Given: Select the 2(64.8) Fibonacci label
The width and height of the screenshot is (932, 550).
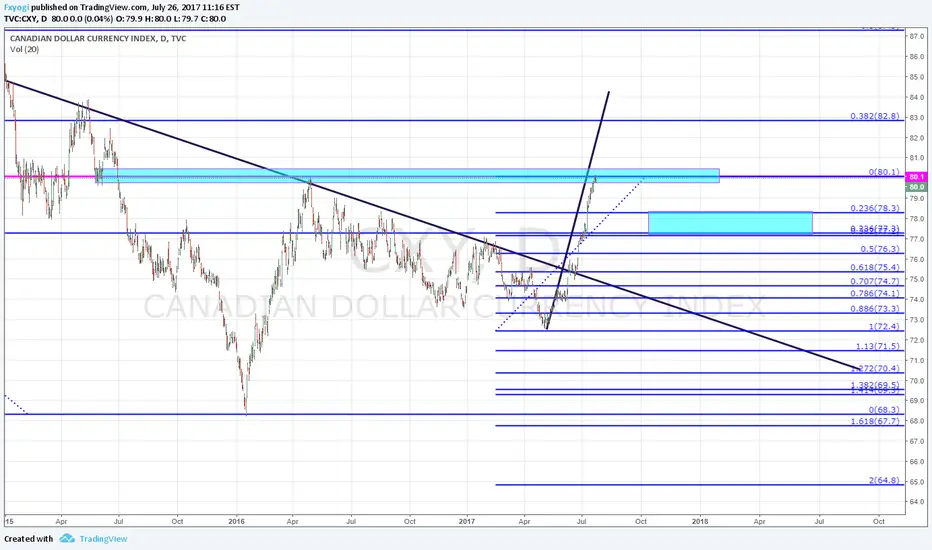Looking at the screenshot, I should [x=884, y=480].
